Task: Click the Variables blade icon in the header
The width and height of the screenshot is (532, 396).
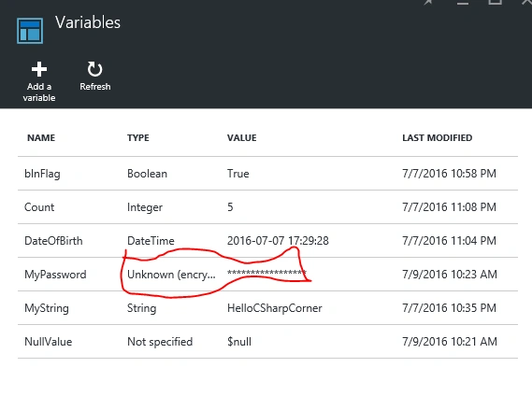Action: click(30, 31)
